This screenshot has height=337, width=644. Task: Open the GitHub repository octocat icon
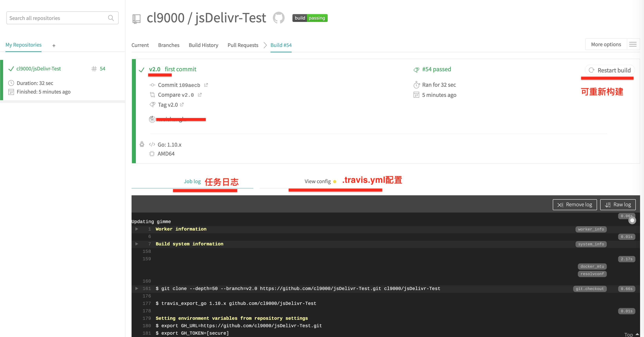pyautogui.click(x=279, y=18)
